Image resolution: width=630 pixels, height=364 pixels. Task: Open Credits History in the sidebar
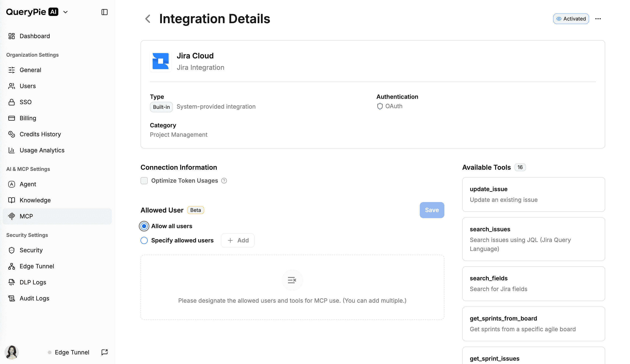tap(40, 134)
